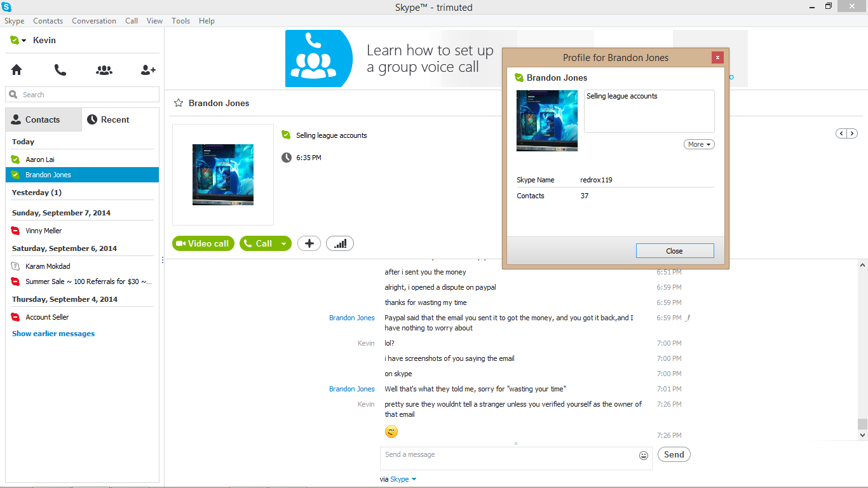Click the plus add-people button
Screen dimensions: 868x488
309,243
